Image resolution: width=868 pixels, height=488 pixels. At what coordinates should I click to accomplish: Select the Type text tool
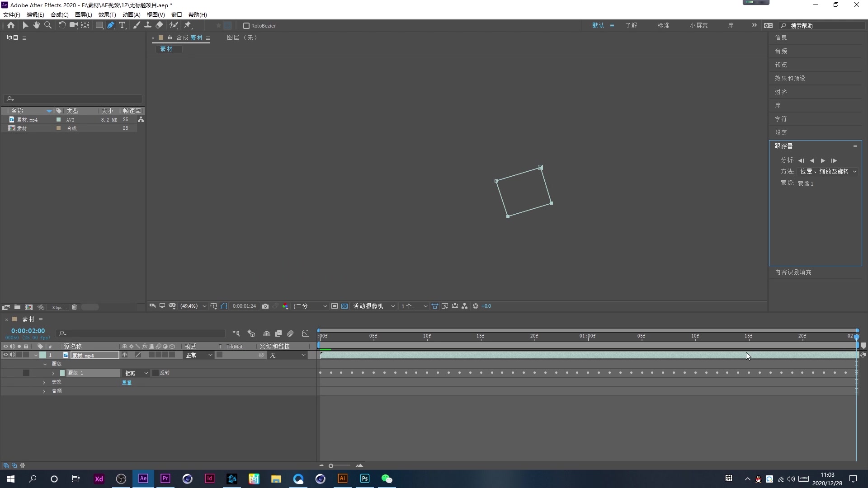click(122, 25)
